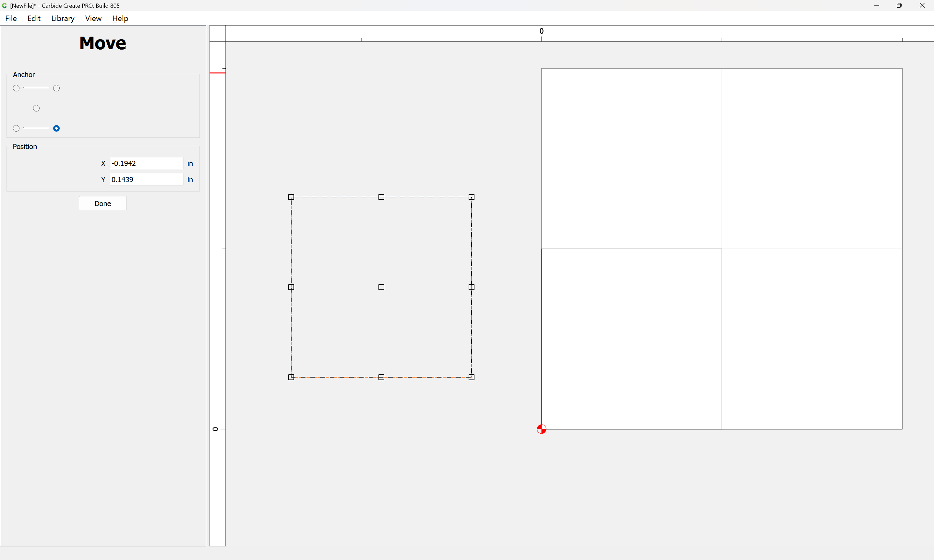Open the File menu

click(11, 18)
